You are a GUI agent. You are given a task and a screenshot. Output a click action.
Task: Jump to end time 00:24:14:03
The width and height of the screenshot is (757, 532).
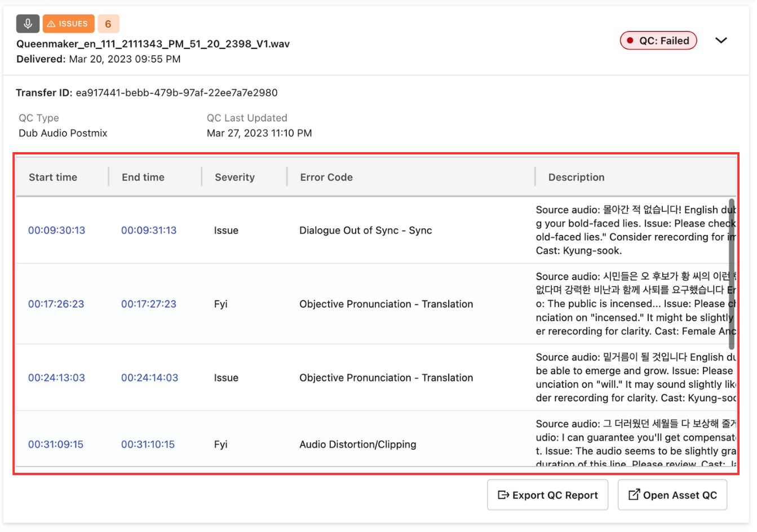click(x=149, y=378)
